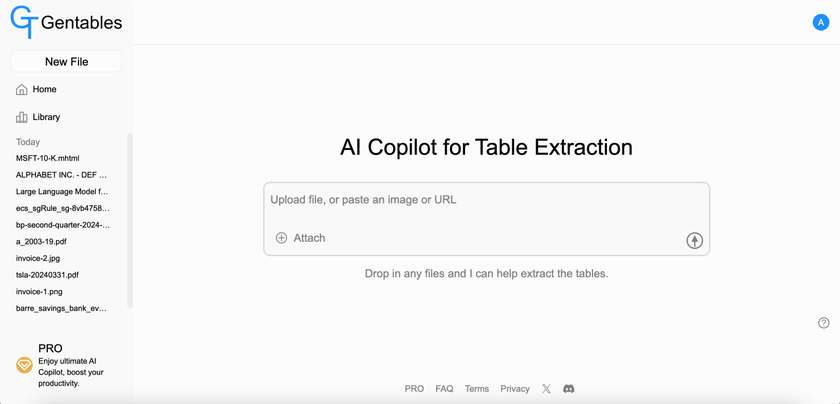
Task: Open tsla-20240331.pdf file
Action: coord(48,275)
